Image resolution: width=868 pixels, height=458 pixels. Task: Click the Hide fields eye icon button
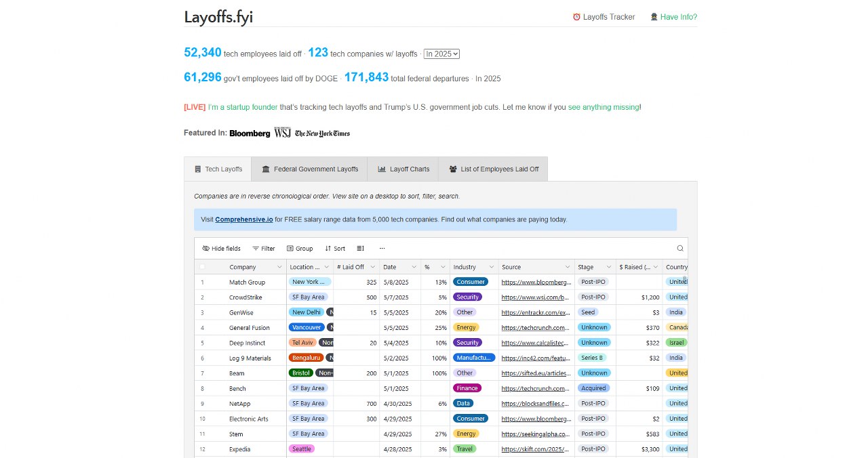point(222,249)
